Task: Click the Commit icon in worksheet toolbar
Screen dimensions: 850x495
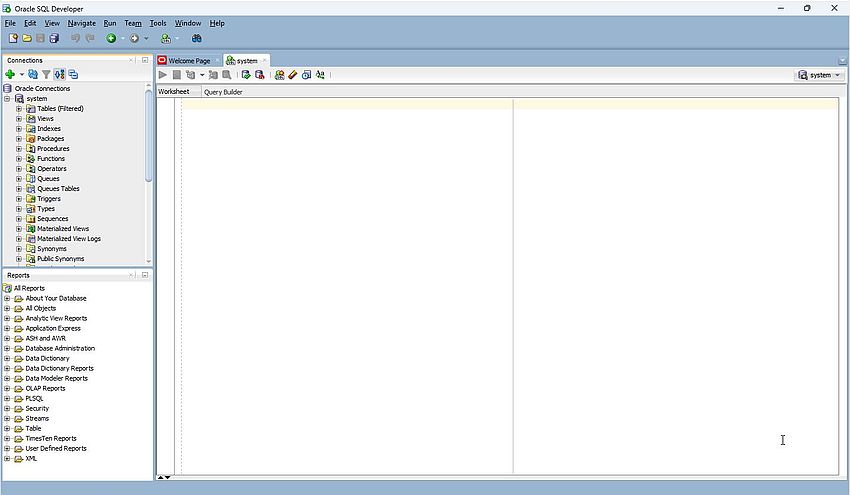Action: coord(246,75)
